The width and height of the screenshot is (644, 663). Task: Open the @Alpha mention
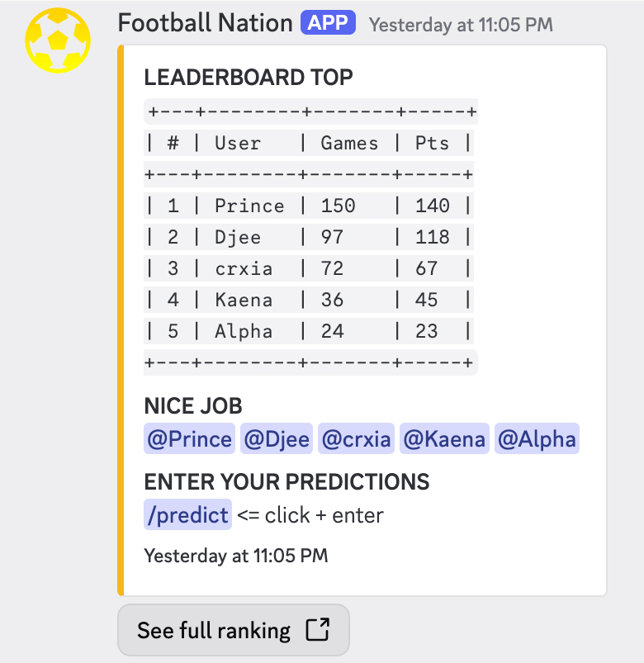[x=537, y=439]
